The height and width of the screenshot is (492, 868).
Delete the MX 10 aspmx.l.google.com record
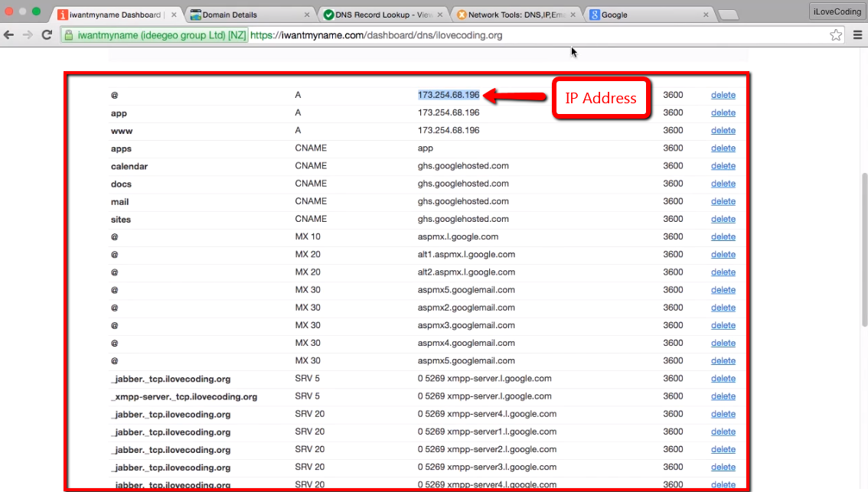point(723,237)
